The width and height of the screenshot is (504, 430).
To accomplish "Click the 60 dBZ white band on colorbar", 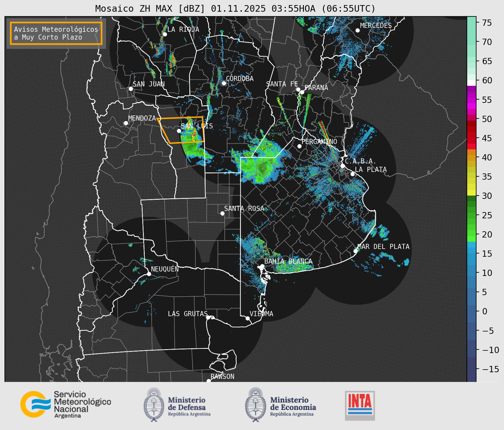I will [471, 82].
